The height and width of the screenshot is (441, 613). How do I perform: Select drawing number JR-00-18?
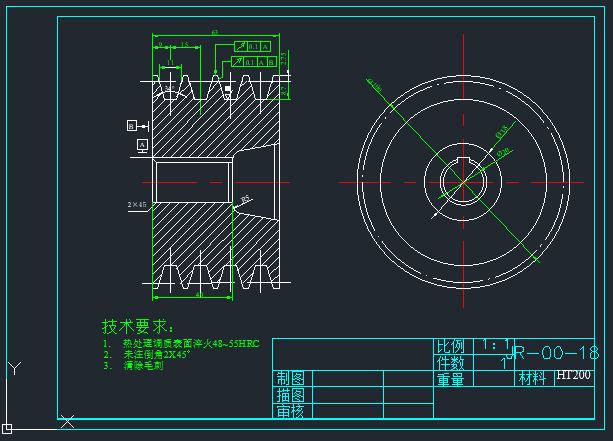pos(552,353)
